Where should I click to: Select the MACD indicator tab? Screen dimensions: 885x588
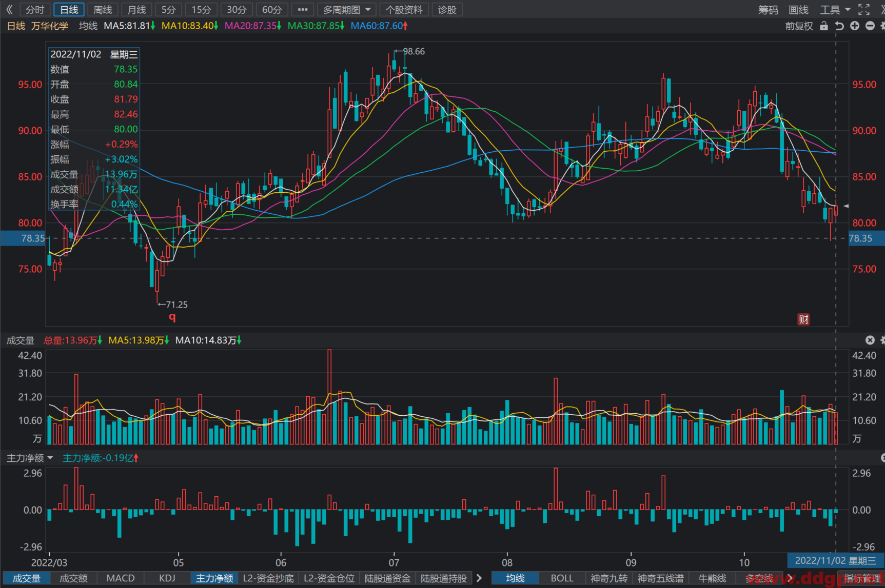(x=121, y=578)
